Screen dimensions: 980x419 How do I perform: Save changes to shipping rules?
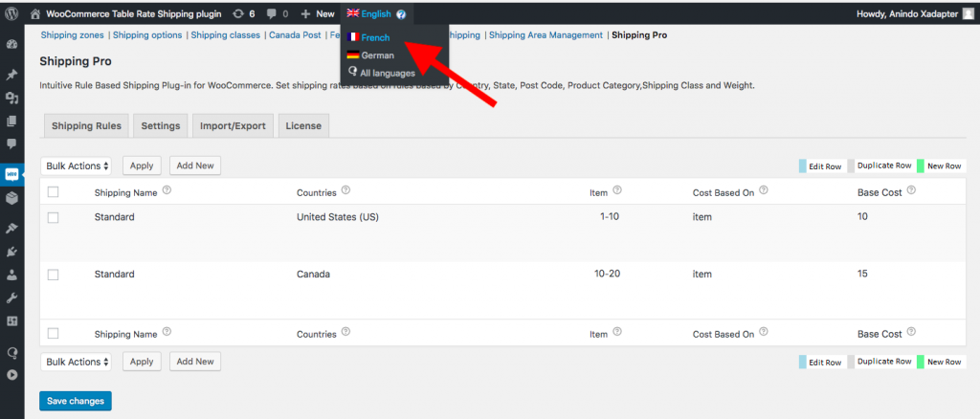(x=75, y=401)
